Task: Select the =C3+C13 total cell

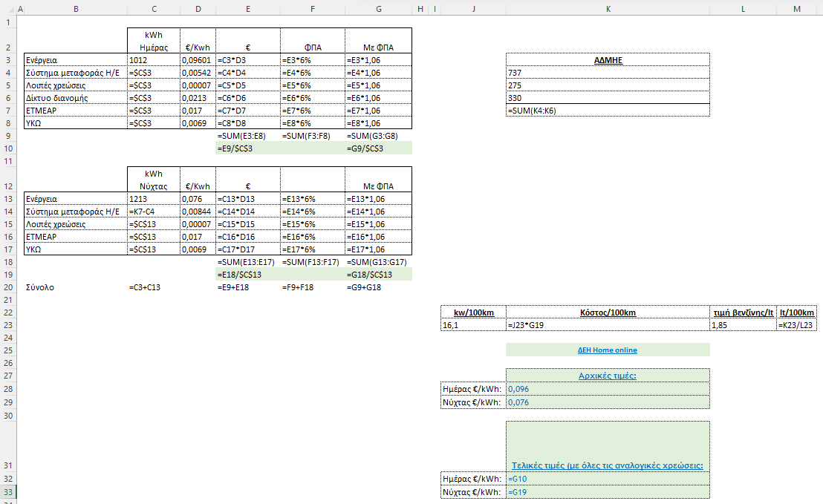Action: point(154,287)
